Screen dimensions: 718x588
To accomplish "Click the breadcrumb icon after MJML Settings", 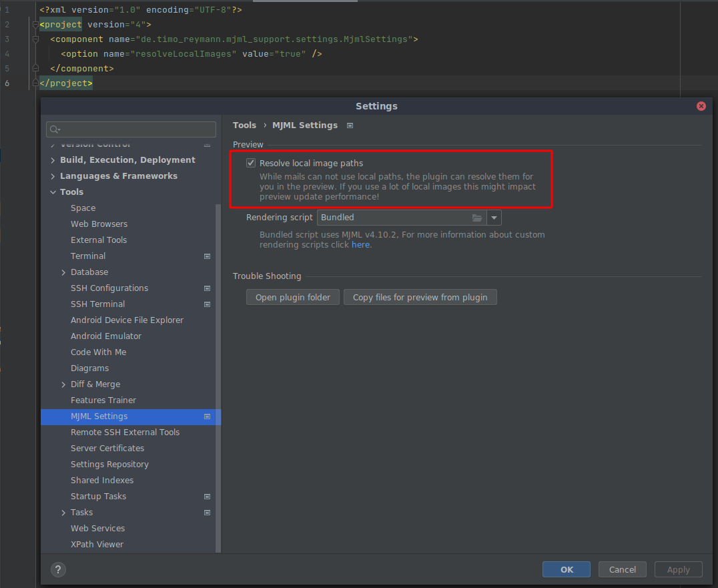I will 350,125.
